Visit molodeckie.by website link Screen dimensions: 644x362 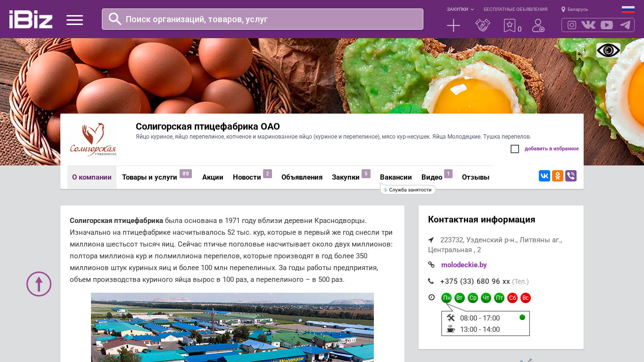(x=464, y=265)
